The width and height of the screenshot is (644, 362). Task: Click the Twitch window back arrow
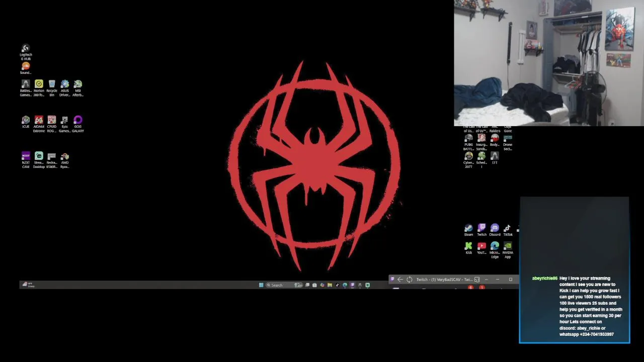pos(400,280)
